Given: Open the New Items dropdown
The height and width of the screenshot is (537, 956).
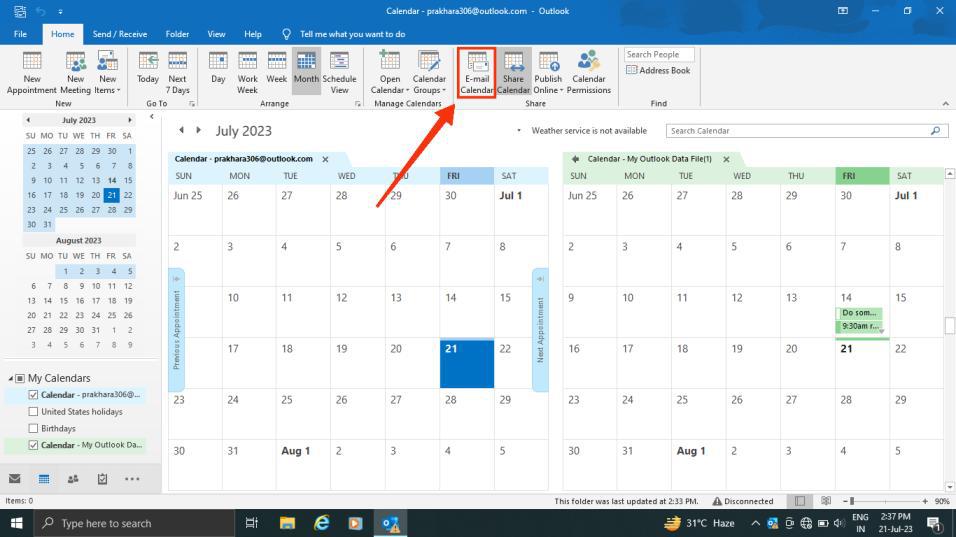Looking at the screenshot, I should pos(107,73).
